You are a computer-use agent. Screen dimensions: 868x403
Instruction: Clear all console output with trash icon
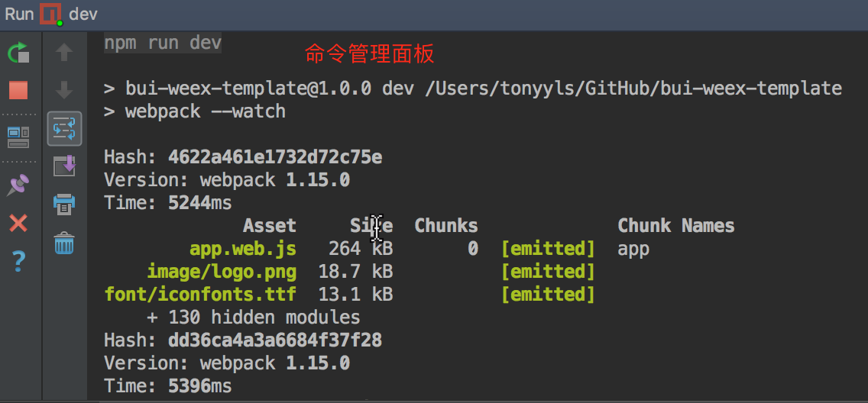[x=64, y=243]
